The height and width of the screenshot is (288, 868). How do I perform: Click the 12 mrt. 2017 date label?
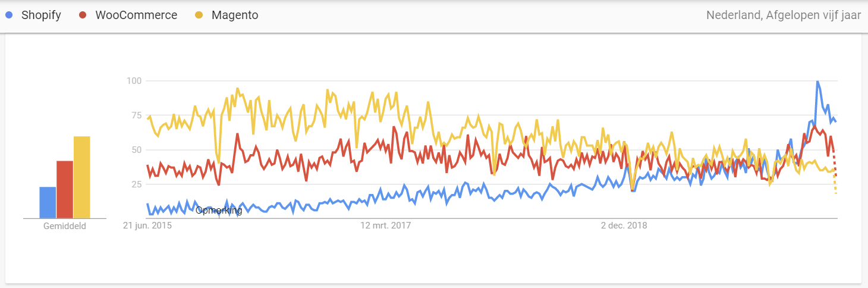pos(386,226)
